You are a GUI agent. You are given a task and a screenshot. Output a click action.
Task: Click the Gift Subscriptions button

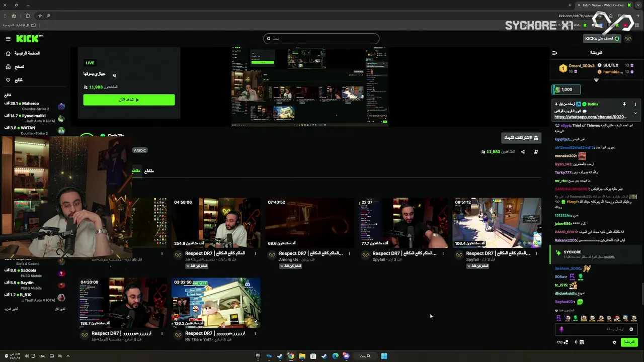click(x=521, y=138)
